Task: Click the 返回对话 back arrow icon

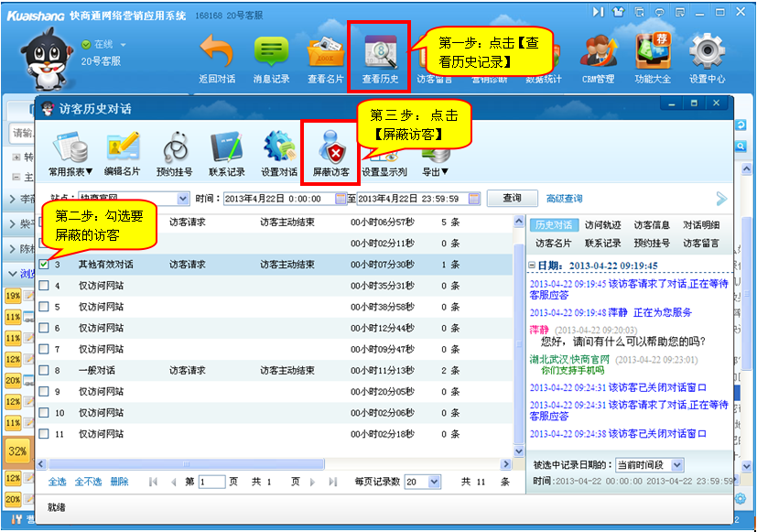Action: tap(217, 51)
